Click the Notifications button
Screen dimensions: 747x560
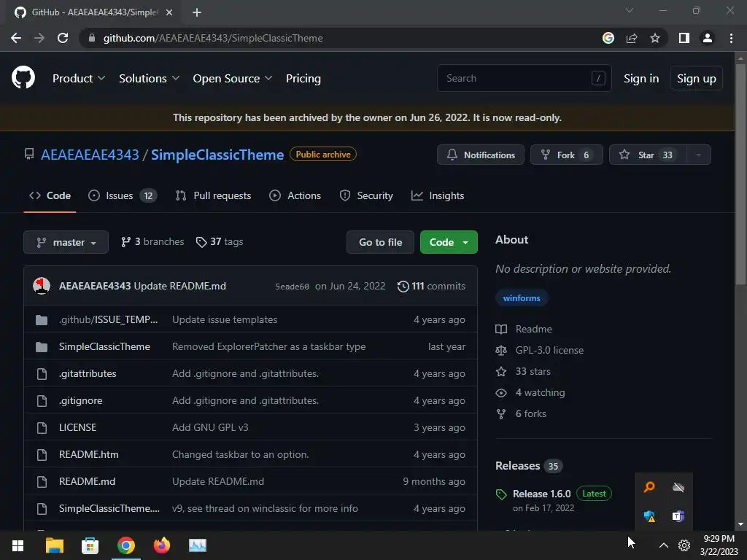click(x=481, y=155)
